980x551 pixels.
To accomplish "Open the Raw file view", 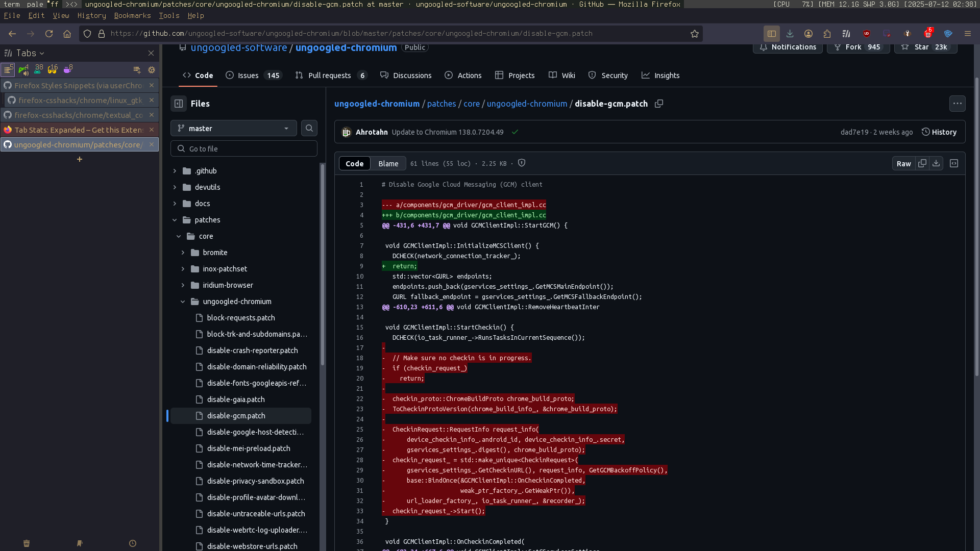I will pos(903,163).
